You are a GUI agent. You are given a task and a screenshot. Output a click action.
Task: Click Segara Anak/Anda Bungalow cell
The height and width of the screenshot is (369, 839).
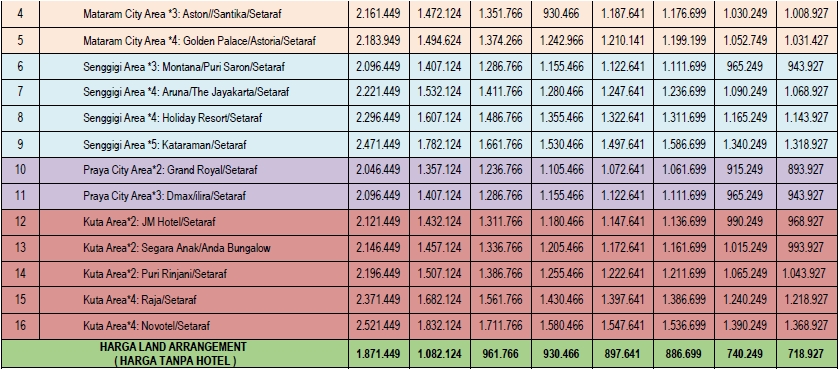click(194, 248)
